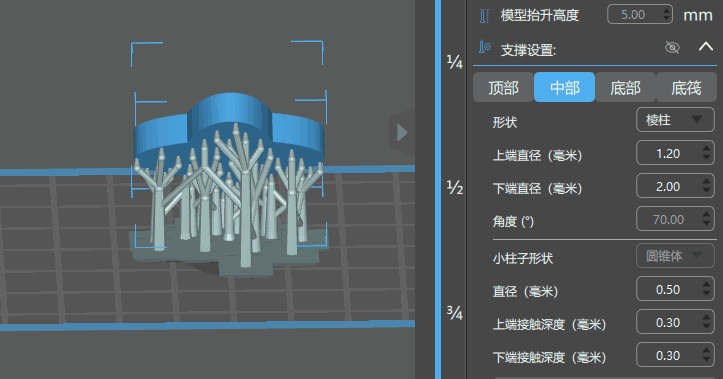Image resolution: width=723 pixels, height=379 pixels.
Task: Decrease 下端接触深度 with down arrow
Action: [706, 360]
